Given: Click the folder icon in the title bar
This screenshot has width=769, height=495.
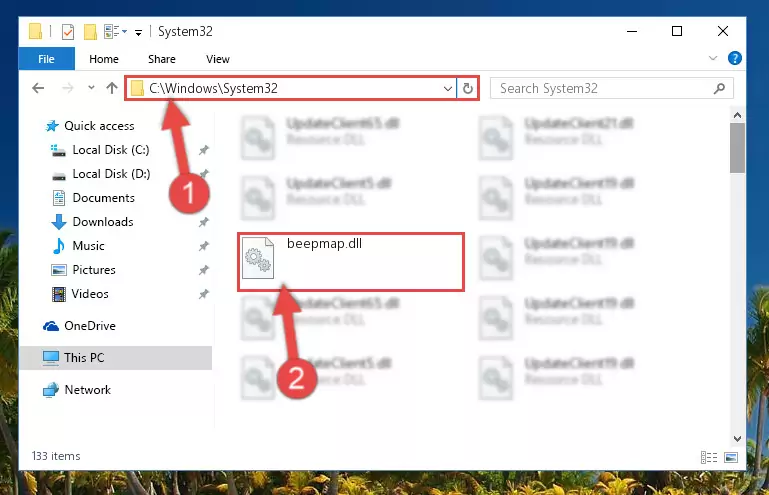Looking at the screenshot, I should [x=35, y=31].
